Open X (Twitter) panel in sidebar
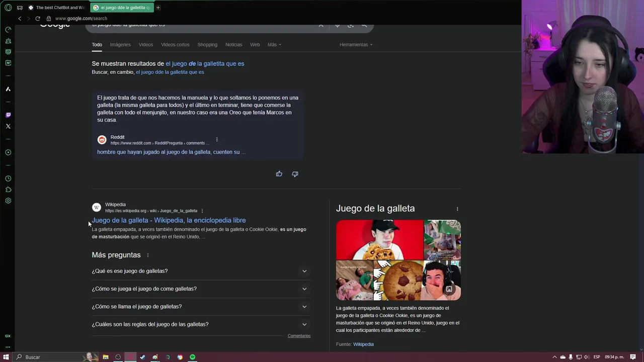 click(8, 126)
